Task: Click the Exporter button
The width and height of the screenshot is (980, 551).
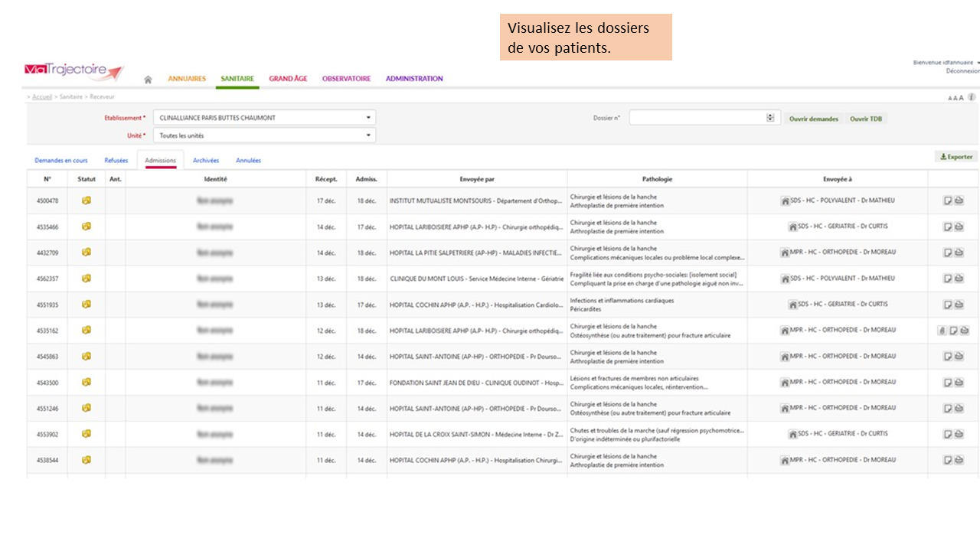Action: point(956,157)
